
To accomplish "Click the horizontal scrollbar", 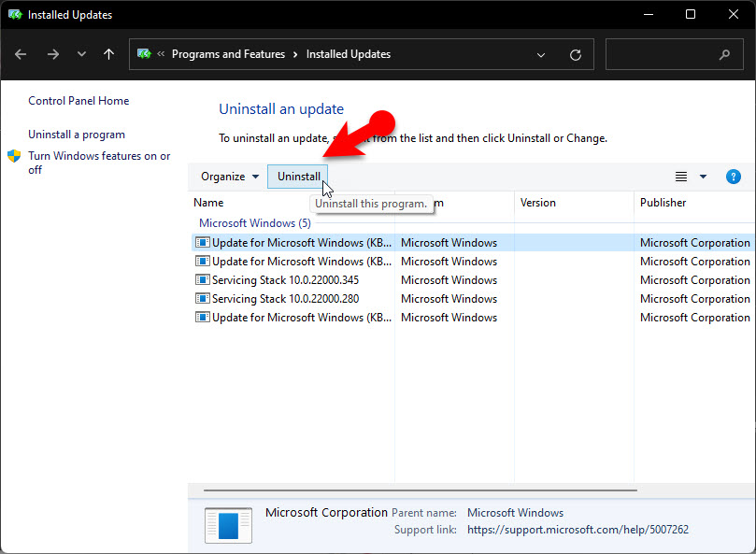I will tap(421, 490).
